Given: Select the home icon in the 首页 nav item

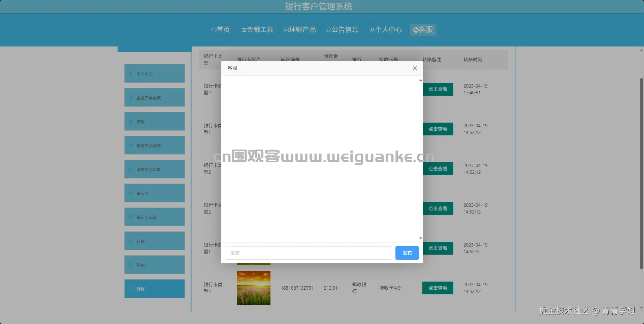Looking at the screenshot, I should click(x=214, y=30).
